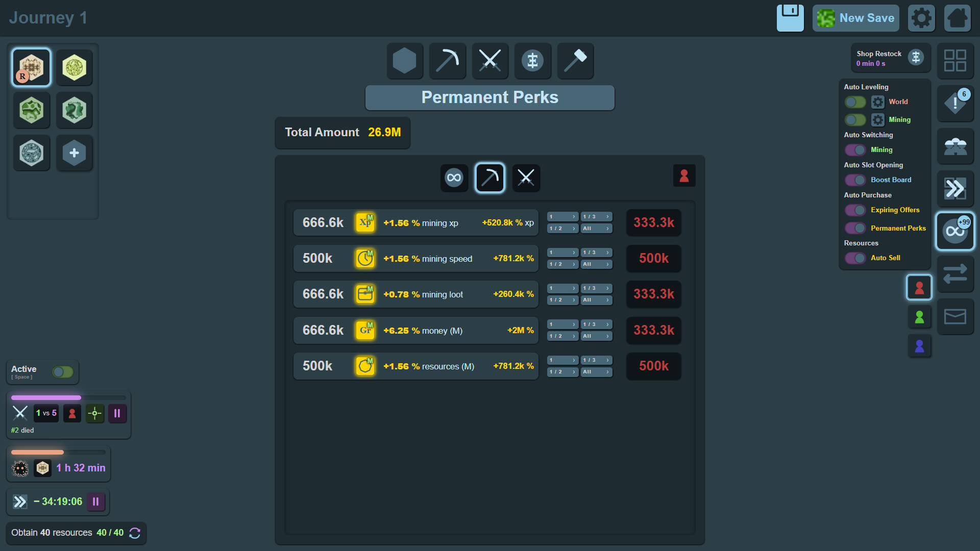
Task: Open the hammer crafting tab
Action: (575, 61)
